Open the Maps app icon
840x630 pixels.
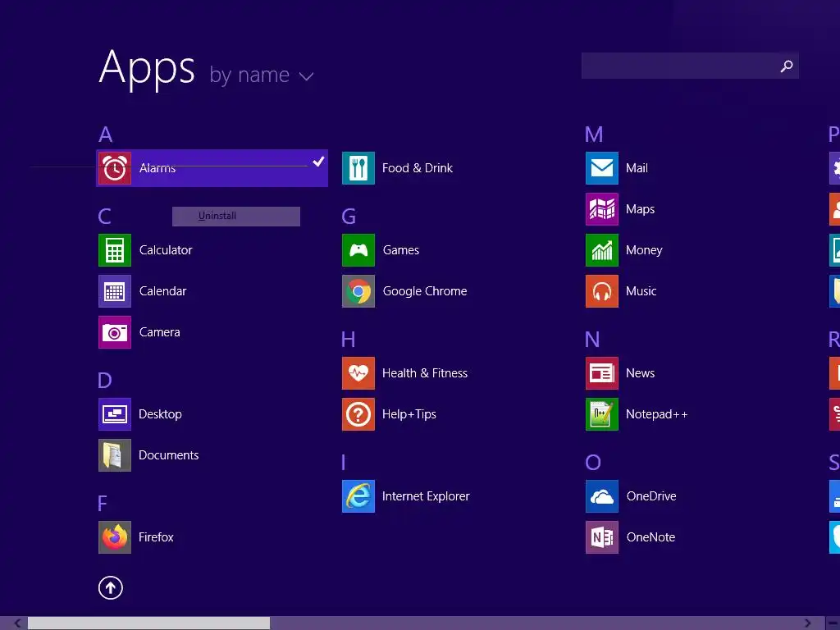[602, 209]
